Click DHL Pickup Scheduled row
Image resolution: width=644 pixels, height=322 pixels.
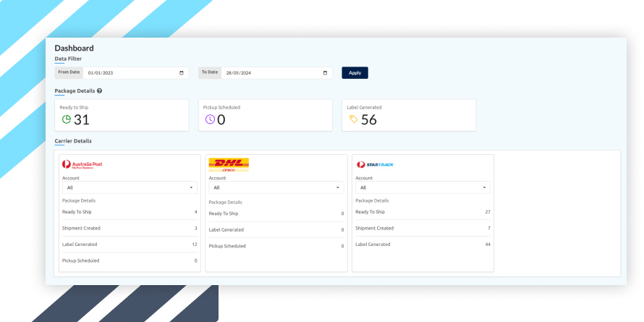coord(276,246)
